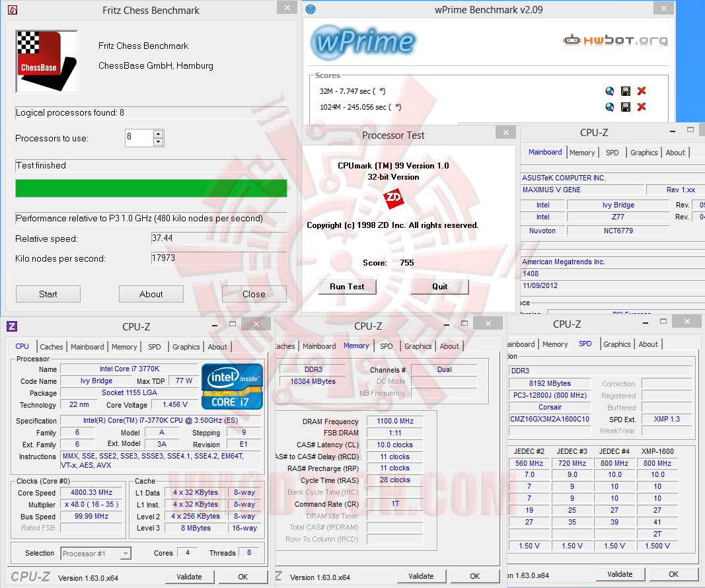The image size is (705, 588).
Task: Click Validate in CPU-Z CPU window
Action: [x=189, y=577]
